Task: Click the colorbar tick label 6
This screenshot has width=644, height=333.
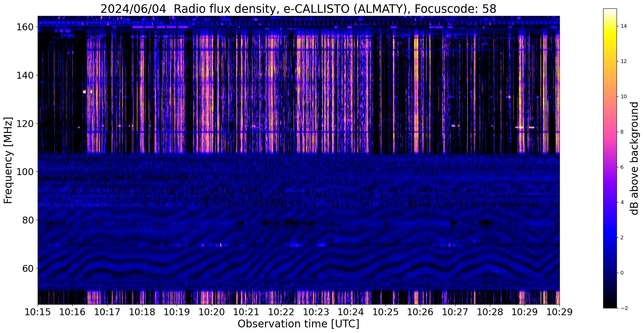Action: 622,167
